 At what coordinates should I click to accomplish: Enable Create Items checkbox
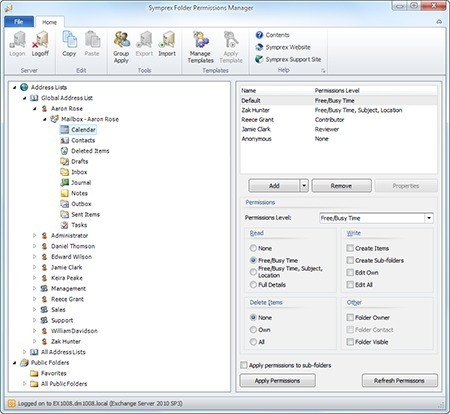(350, 248)
